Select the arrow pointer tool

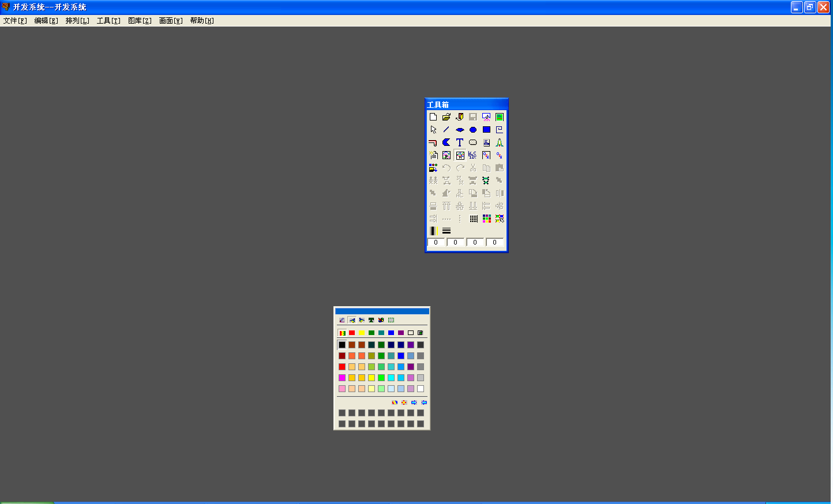point(433,130)
